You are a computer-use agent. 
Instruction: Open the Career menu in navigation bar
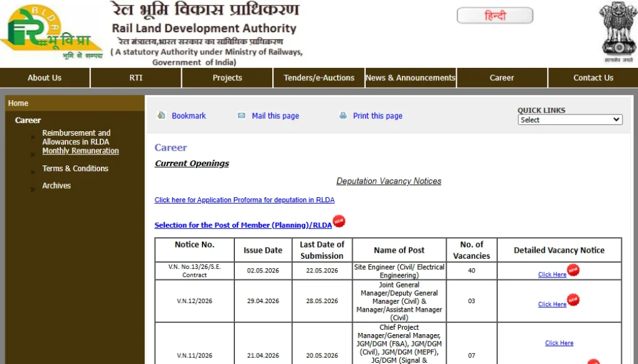[x=502, y=78]
